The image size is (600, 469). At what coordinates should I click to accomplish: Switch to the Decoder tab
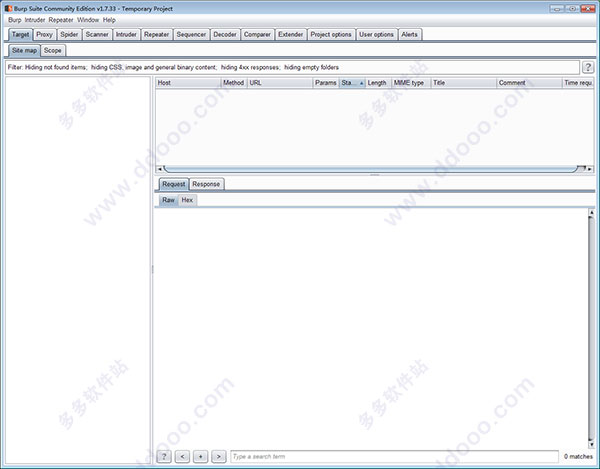click(x=225, y=34)
